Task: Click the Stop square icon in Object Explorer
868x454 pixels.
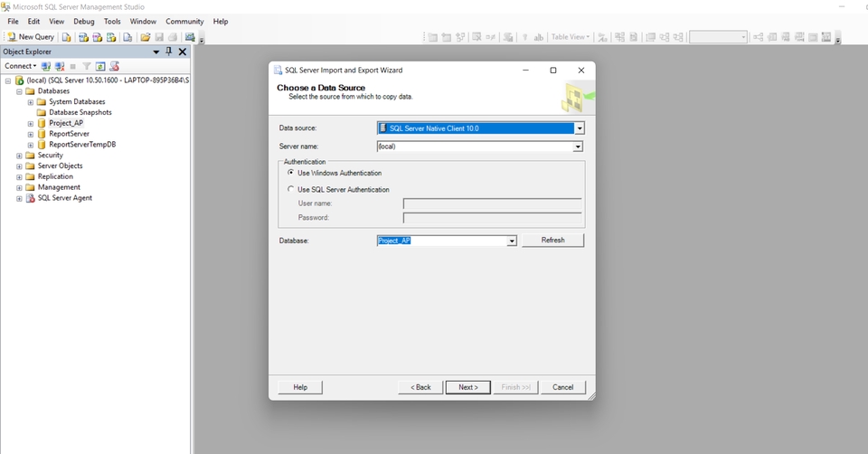Action: click(x=72, y=66)
